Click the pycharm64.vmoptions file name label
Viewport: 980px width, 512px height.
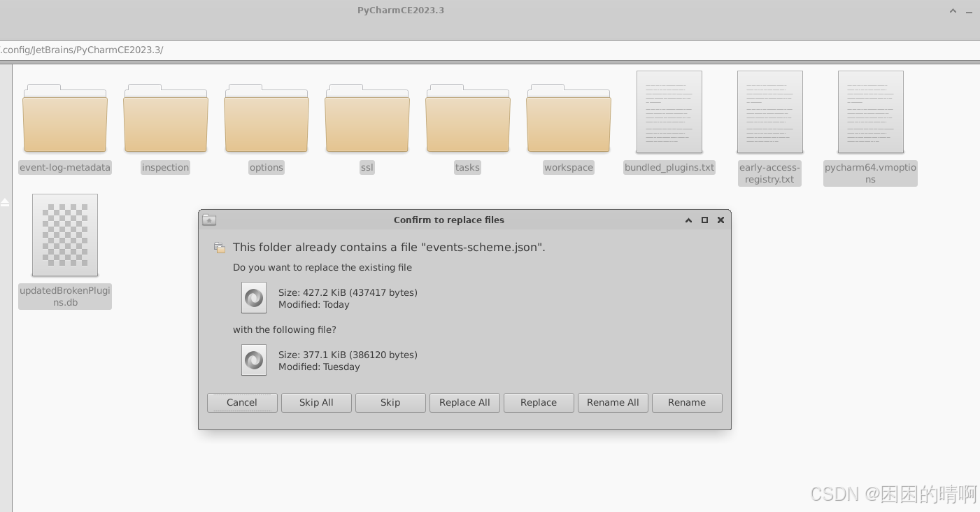click(x=870, y=173)
